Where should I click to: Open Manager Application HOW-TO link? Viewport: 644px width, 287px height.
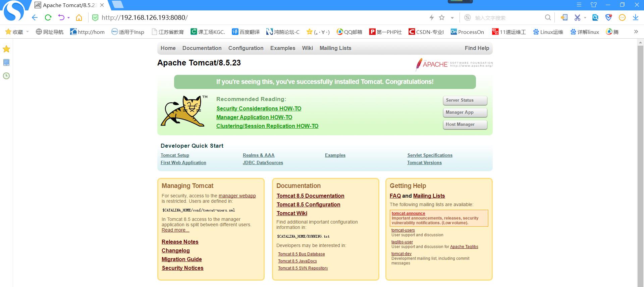point(254,117)
